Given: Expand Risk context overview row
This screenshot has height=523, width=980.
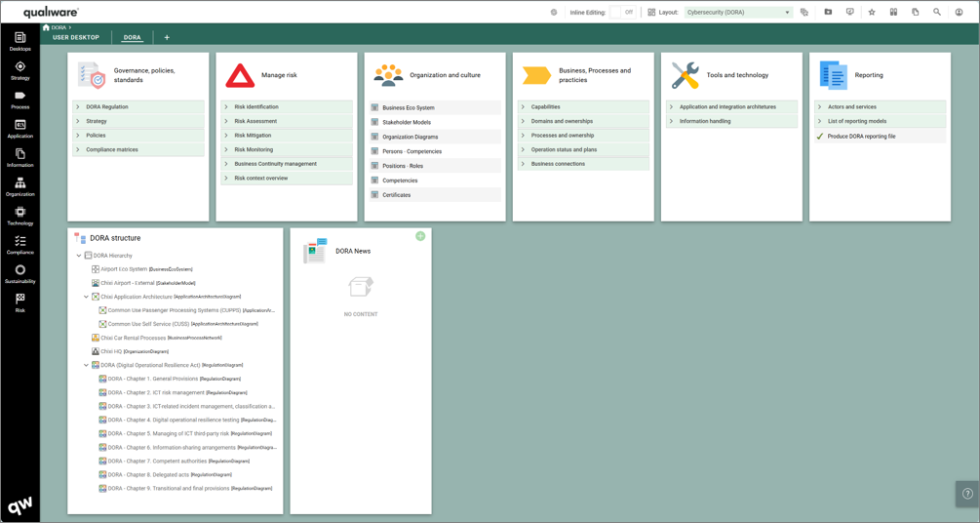Looking at the screenshot, I should point(287,179).
